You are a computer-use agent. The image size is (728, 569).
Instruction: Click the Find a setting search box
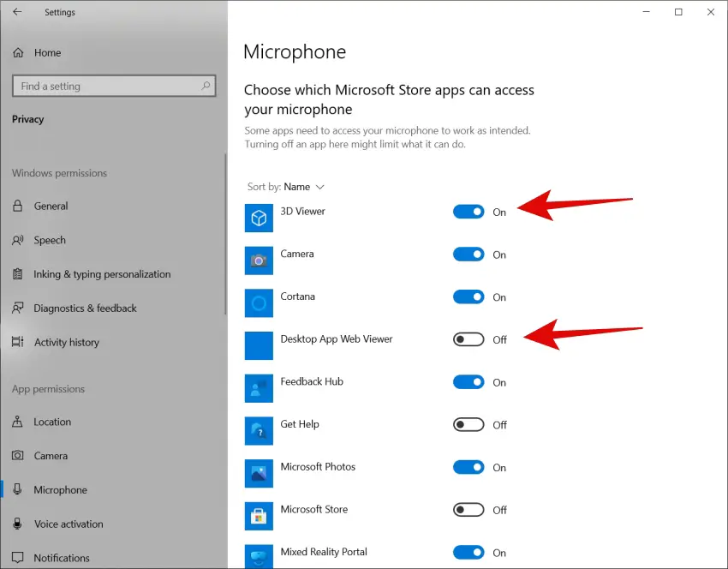pos(114,86)
